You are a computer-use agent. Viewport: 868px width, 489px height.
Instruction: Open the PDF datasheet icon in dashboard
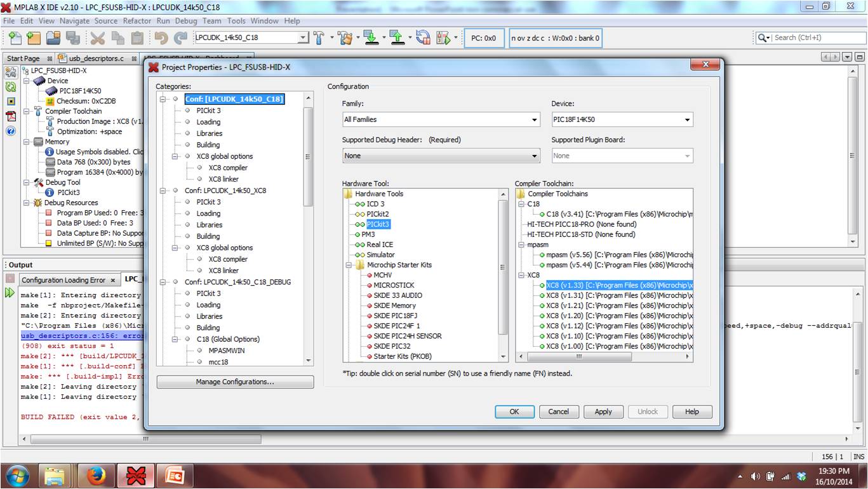click(11, 116)
